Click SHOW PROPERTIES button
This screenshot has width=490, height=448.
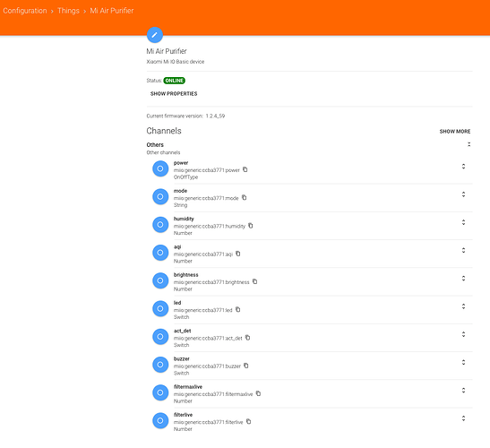tap(174, 94)
